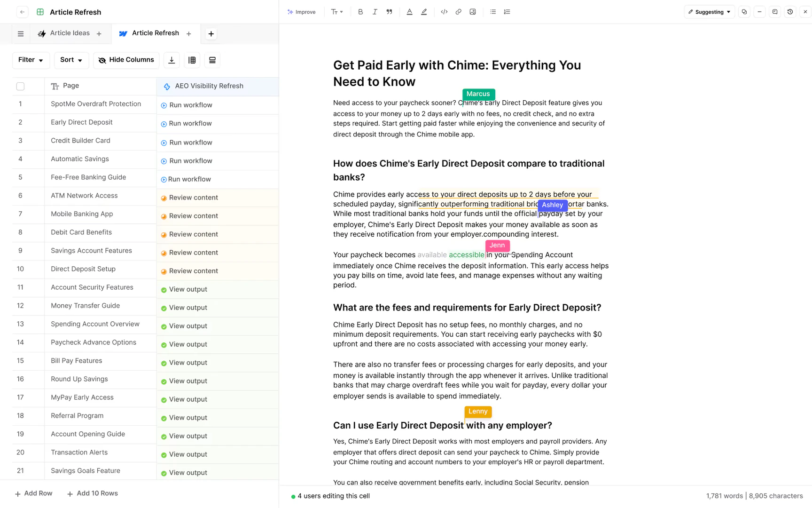Tick the select-all rows checkbox
The image size is (812, 508).
coord(20,86)
